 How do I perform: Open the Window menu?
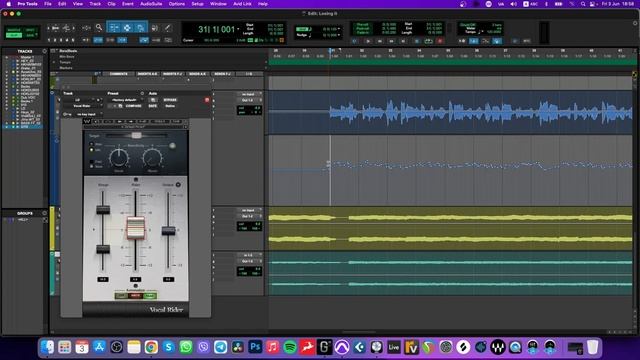(218, 4)
